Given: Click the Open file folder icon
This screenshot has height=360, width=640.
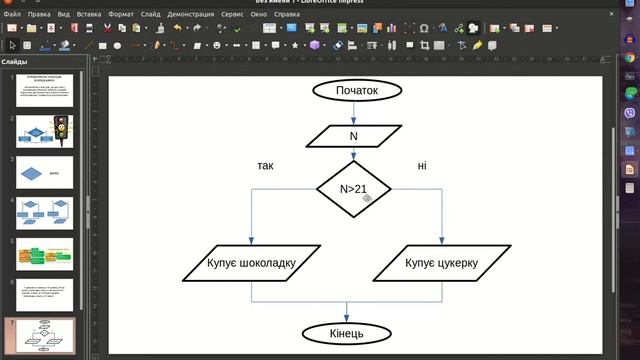Looking at the screenshot, I should tap(31, 28).
